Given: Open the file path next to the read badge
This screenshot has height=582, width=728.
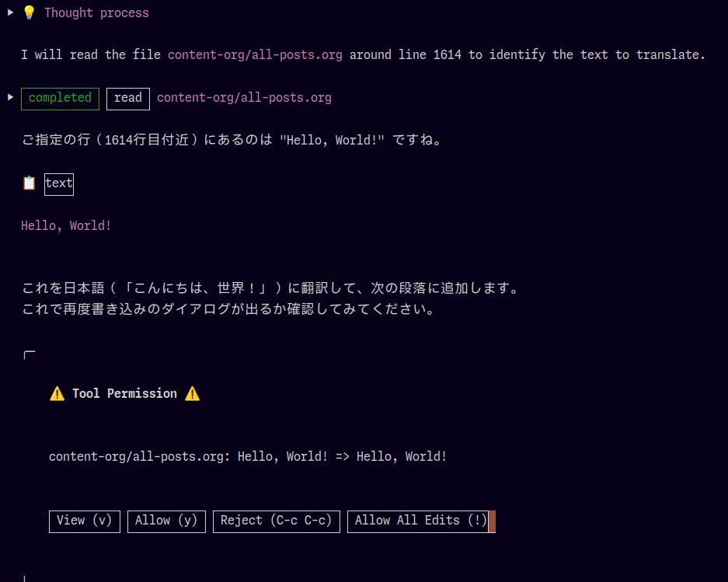Looking at the screenshot, I should 244,98.
